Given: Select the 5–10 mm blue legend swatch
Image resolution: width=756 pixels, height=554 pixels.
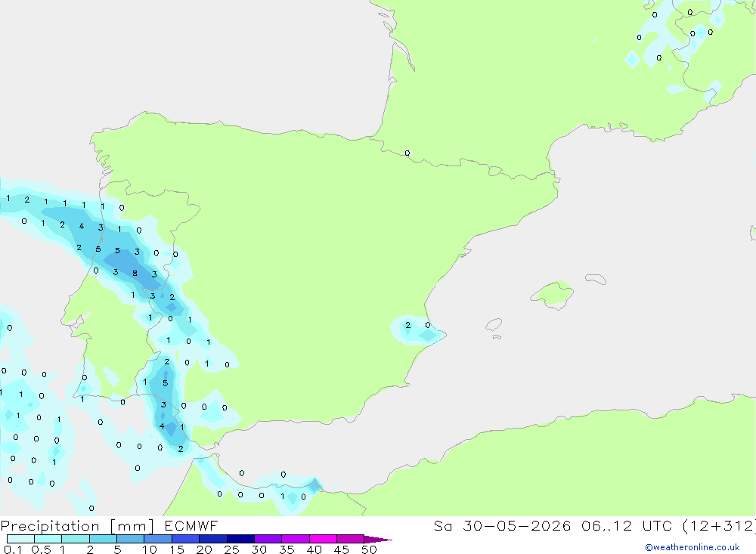Looking at the screenshot, I should 130,539.
